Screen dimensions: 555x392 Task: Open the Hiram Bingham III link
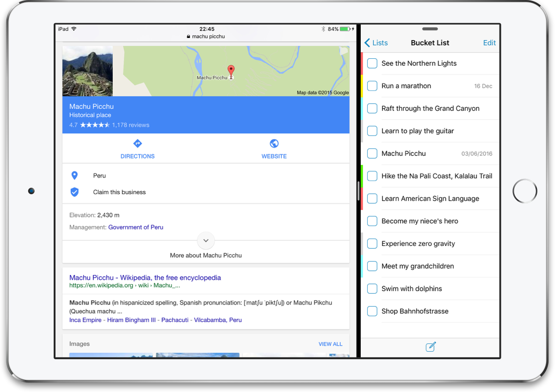point(131,320)
